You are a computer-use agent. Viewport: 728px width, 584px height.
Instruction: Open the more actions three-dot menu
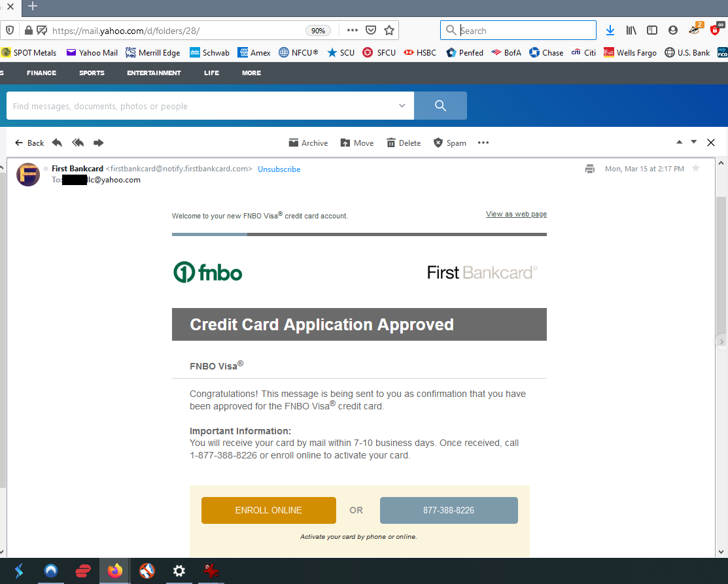pyautogui.click(x=483, y=143)
